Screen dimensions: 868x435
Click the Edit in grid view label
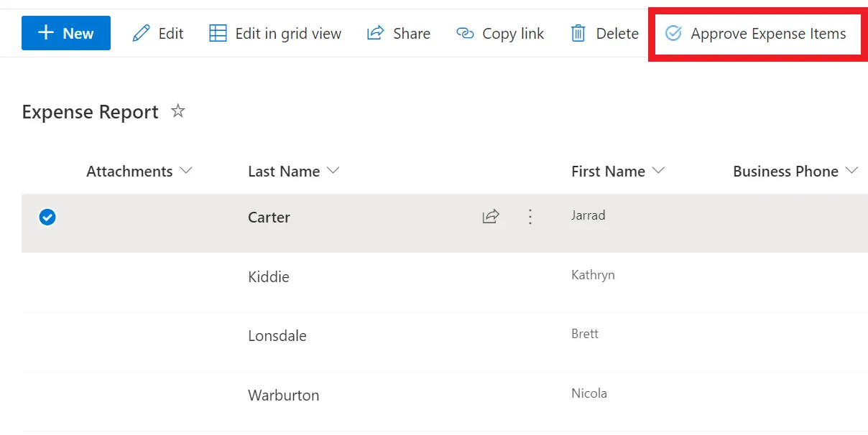click(288, 33)
